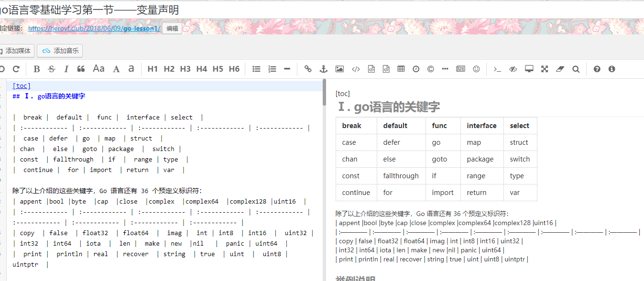The width and height of the screenshot is (644, 281).
Task: Toggle live preview with eye-slash icon
Action: (x=513, y=69)
